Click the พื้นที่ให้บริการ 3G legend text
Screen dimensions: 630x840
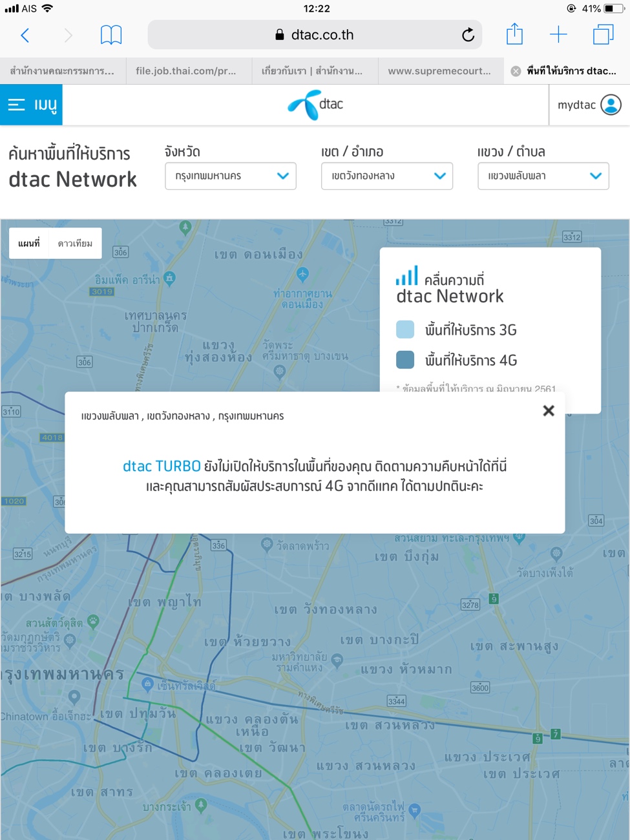(471, 330)
